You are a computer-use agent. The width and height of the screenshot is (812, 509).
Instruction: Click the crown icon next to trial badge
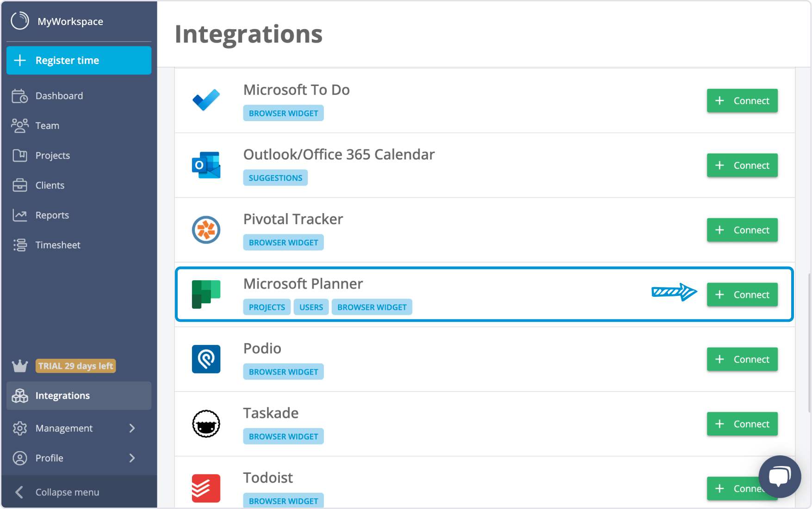(19, 366)
